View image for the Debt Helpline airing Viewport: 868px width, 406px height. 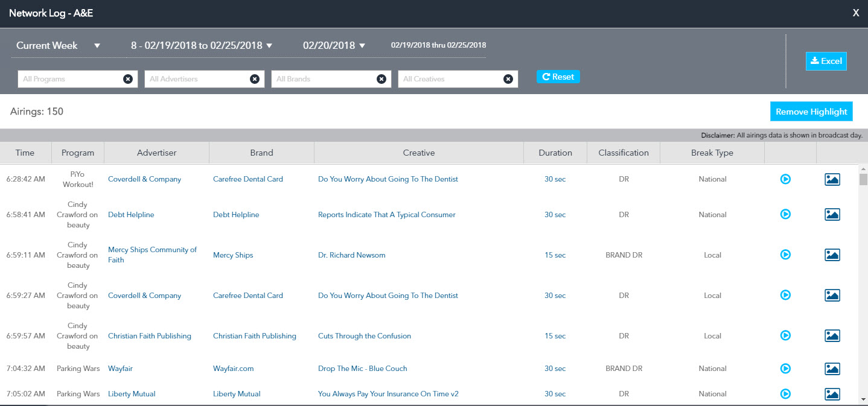(832, 214)
